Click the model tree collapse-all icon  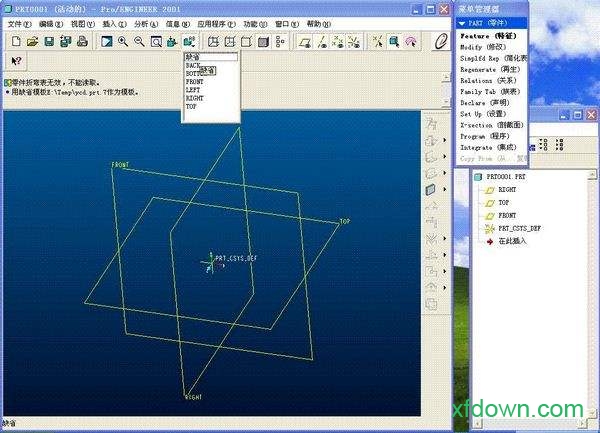tap(559, 144)
